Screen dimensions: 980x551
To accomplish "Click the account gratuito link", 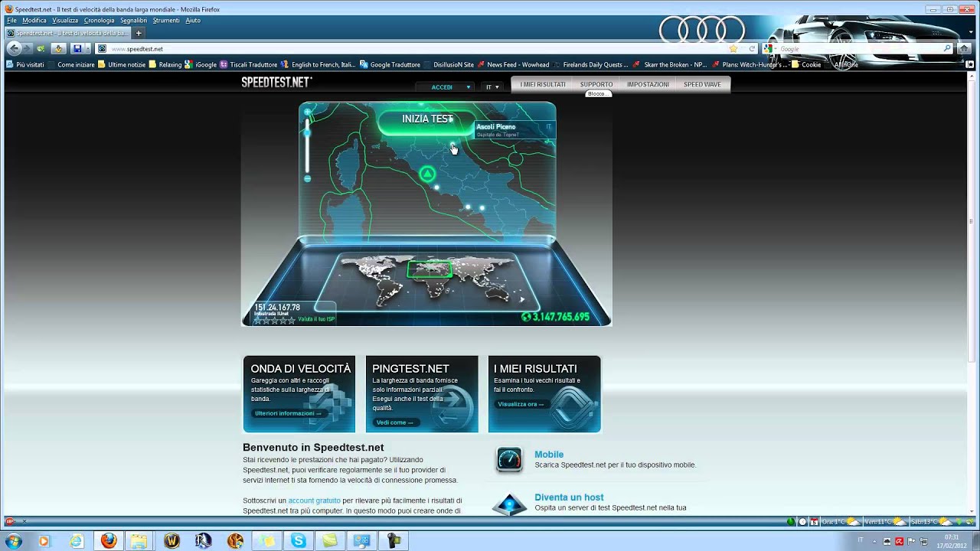I will (314, 500).
